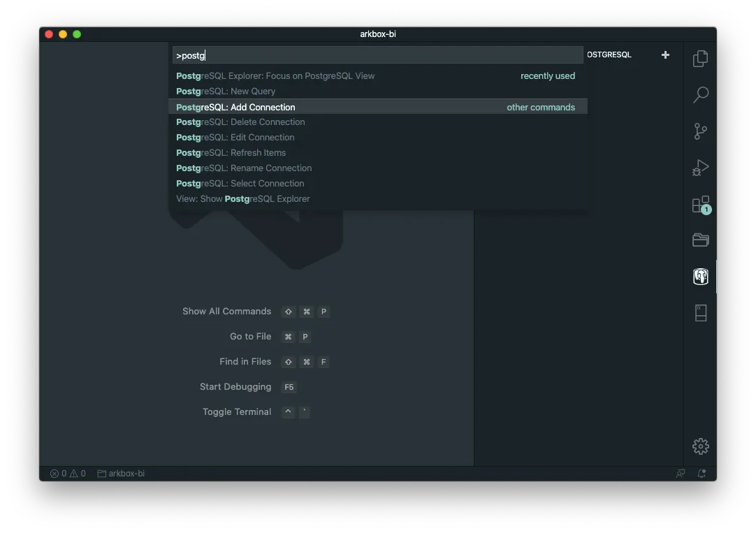The width and height of the screenshot is (756, 533).
Task: Open notifications bell in status bar
Action: pyautogui.click(x=702, y=474)
